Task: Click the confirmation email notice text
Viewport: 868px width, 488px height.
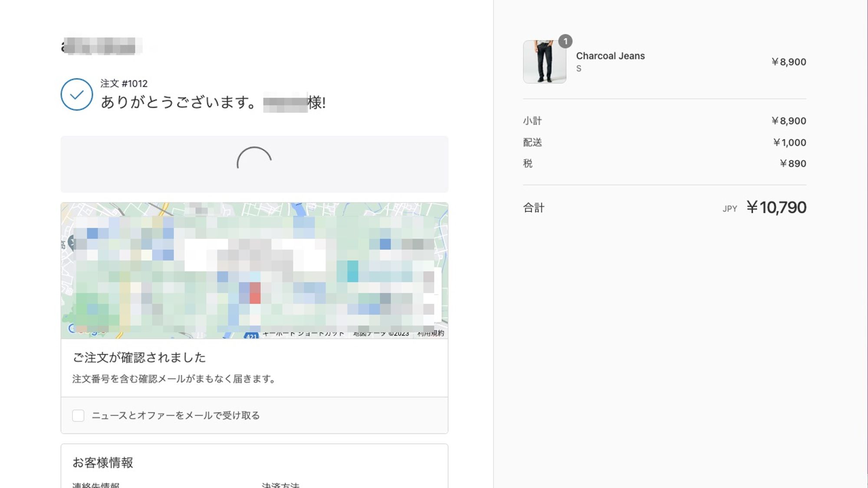Action: pyautogui.click(x=174, y=379)
